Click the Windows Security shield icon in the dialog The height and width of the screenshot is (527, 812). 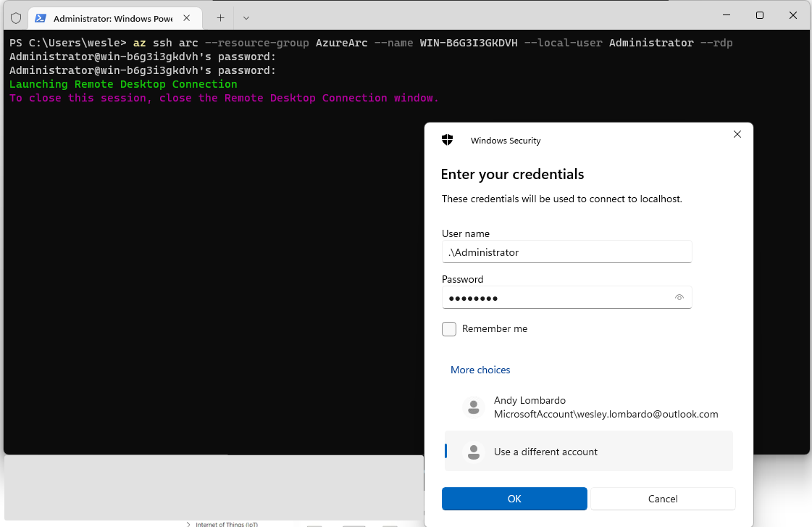tap(448, 140)
